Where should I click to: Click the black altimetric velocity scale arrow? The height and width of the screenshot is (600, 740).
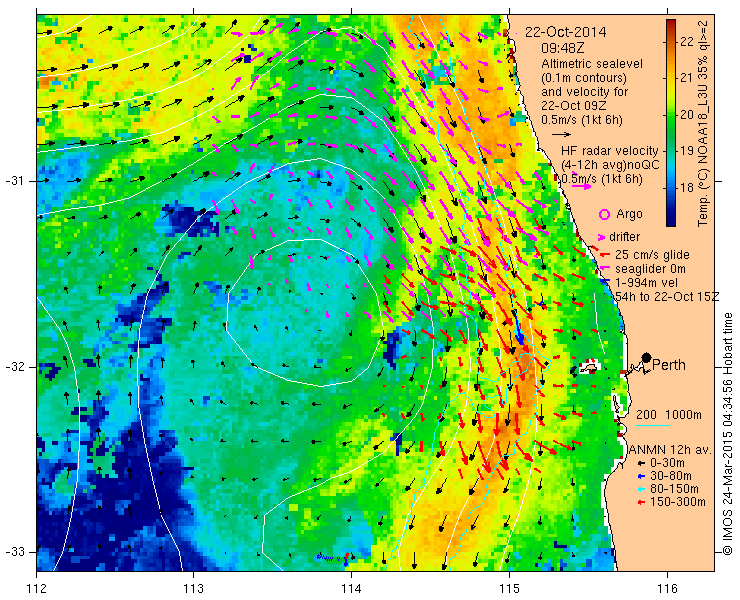coord(561,135)
